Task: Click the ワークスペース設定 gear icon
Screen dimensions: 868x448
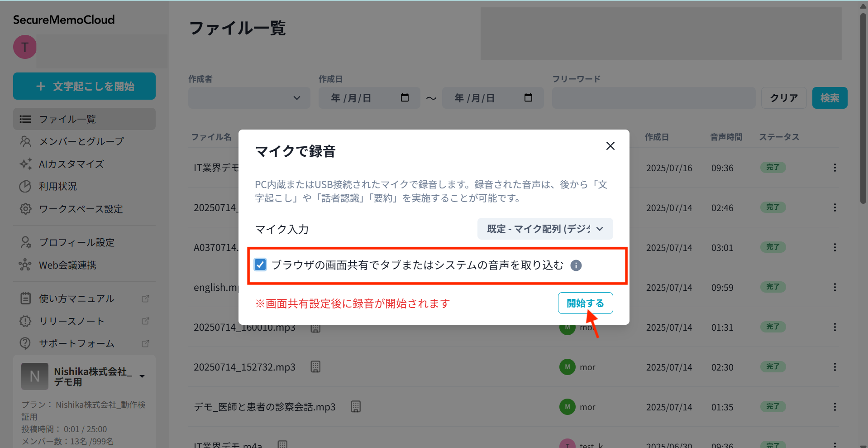Action: point(25,209)
